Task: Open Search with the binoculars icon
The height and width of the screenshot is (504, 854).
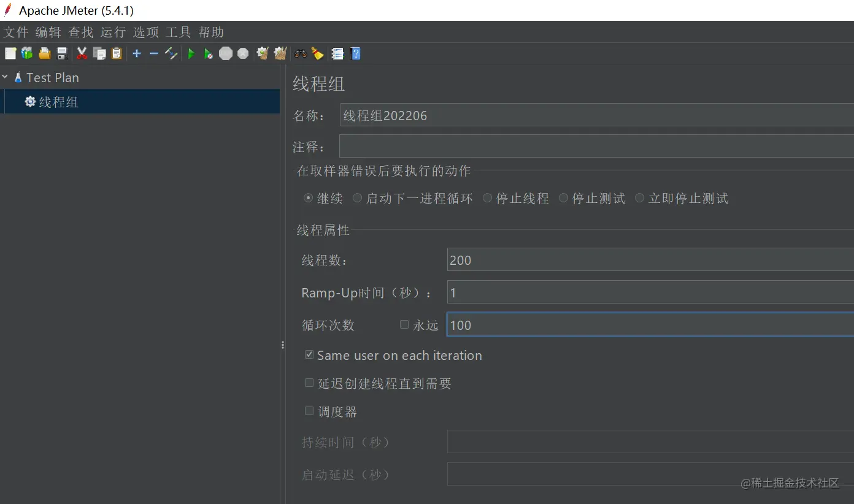Action: [301, 54]
